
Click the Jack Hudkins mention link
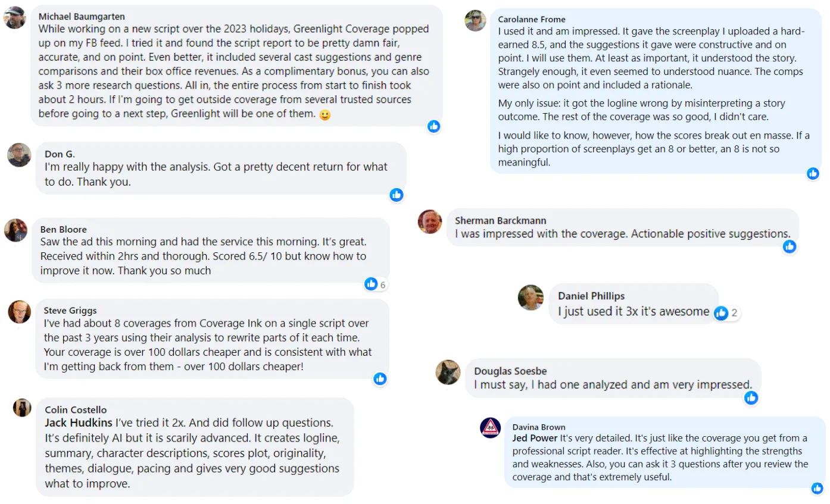click(79, 422)
